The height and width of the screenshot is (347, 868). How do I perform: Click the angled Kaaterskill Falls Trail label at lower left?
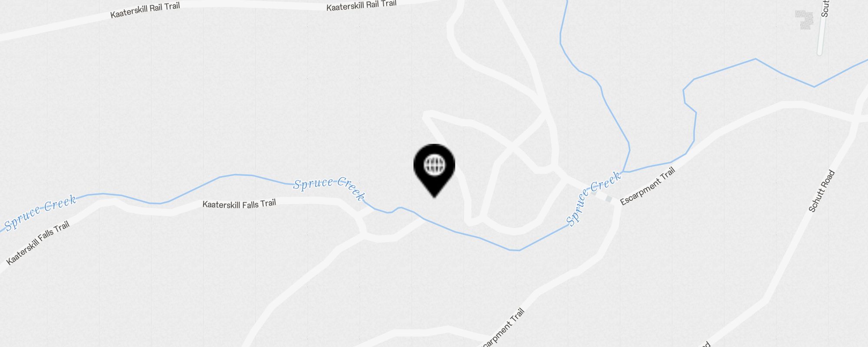38,243
